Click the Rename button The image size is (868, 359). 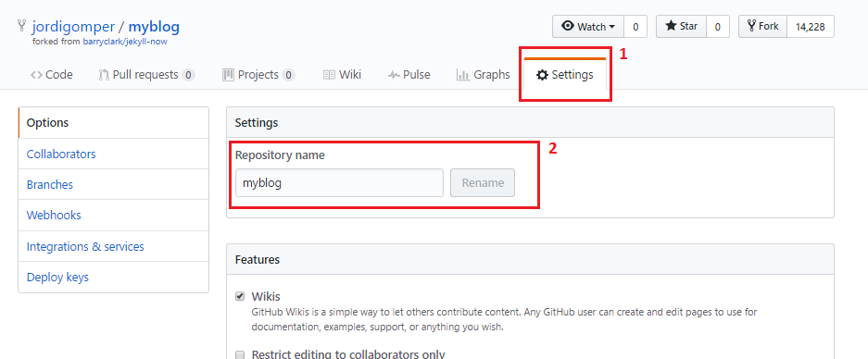[483, 182]
